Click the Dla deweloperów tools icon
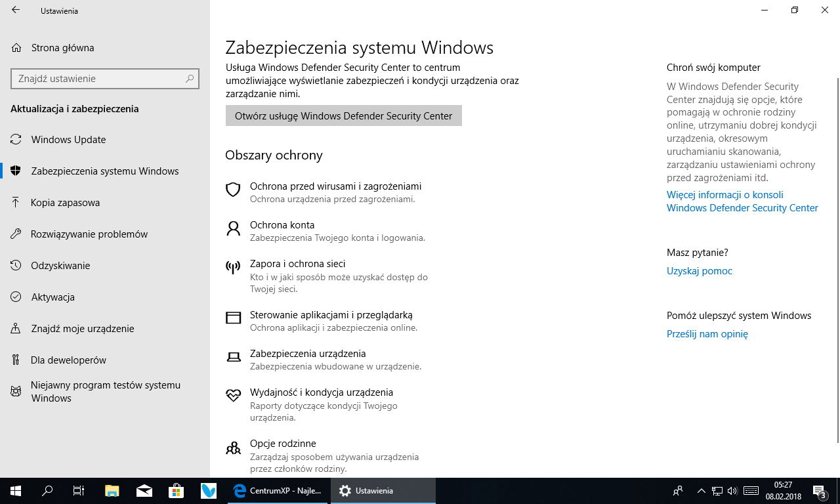The image size is (840, 504). point(16,360)
